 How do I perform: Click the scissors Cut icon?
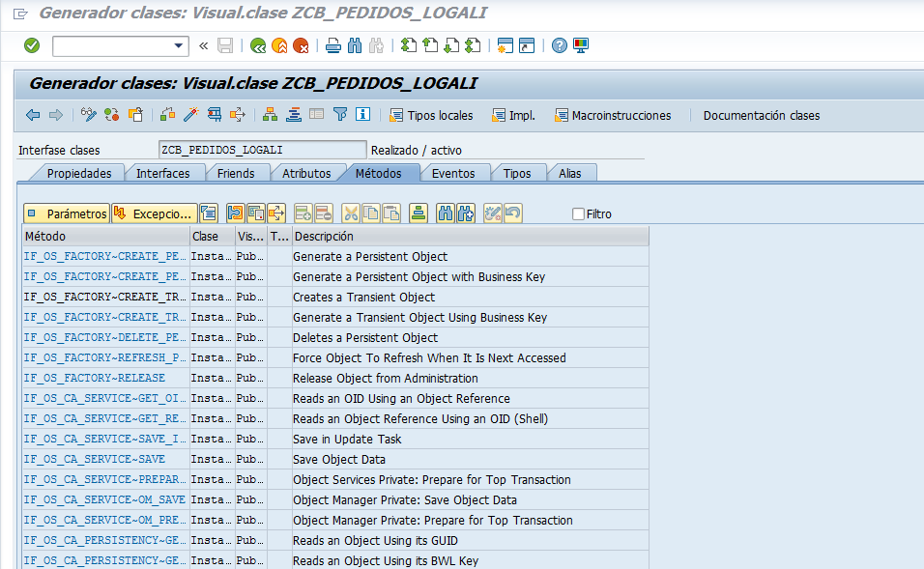click(x=351, y=213)
